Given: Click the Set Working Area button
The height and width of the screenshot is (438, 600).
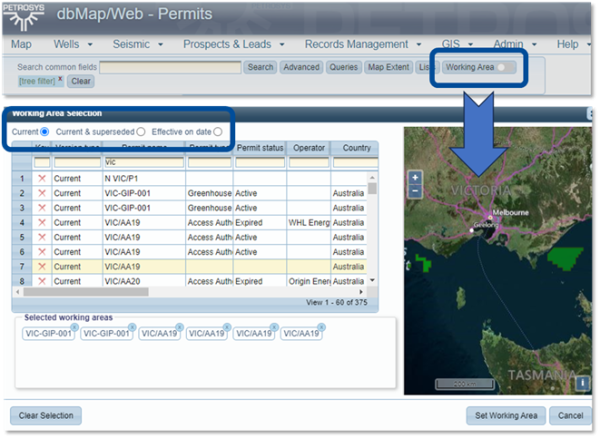Looking at the screenshot, I should coord(506,415).
